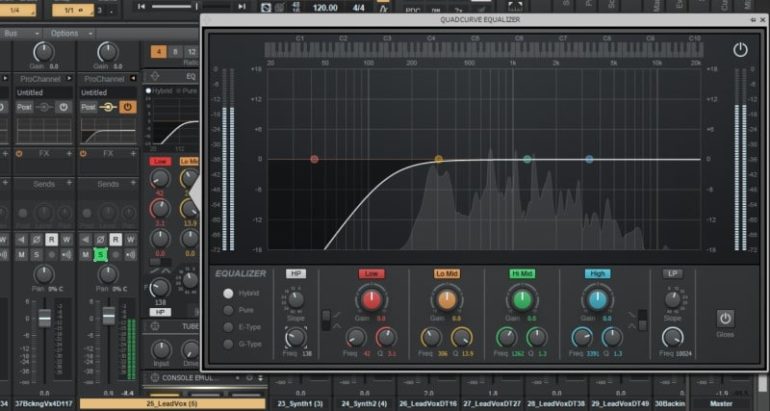The height and width of the screenshot is (411, 770).
Task: Click the green Hi Mid gain knob
Action: [520, 299]
